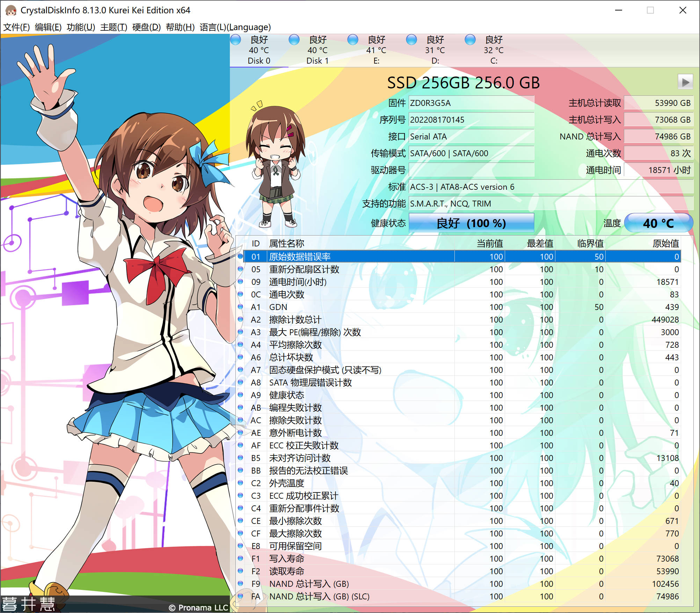Select row C3 ECC 成功校正累计
This screenshot has height=613, width=700.
point(459,496)
